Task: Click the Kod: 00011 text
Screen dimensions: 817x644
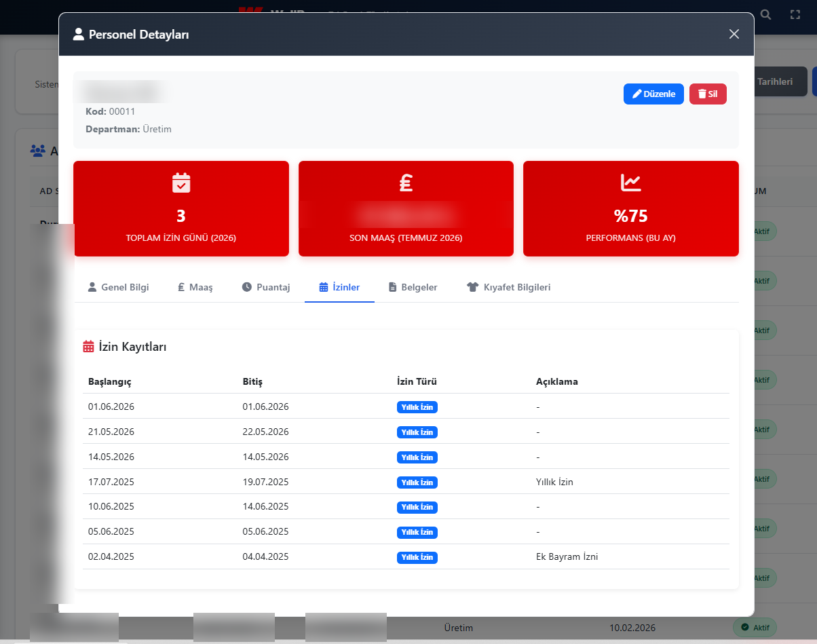Action: point(111,111)
